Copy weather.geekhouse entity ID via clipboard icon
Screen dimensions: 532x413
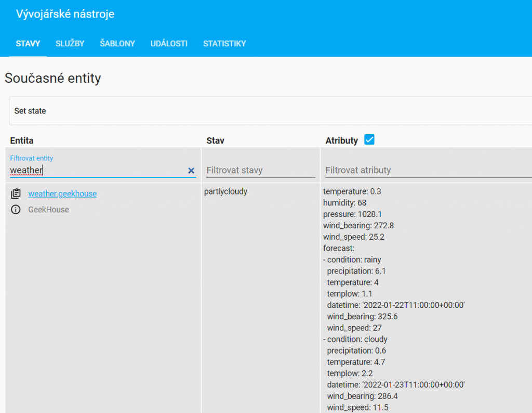point(16,193)
